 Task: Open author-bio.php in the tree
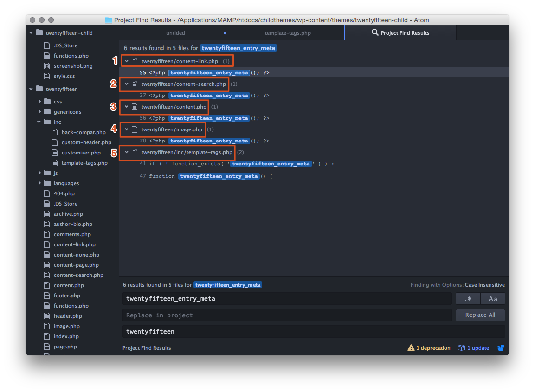[x=73, y=224]
